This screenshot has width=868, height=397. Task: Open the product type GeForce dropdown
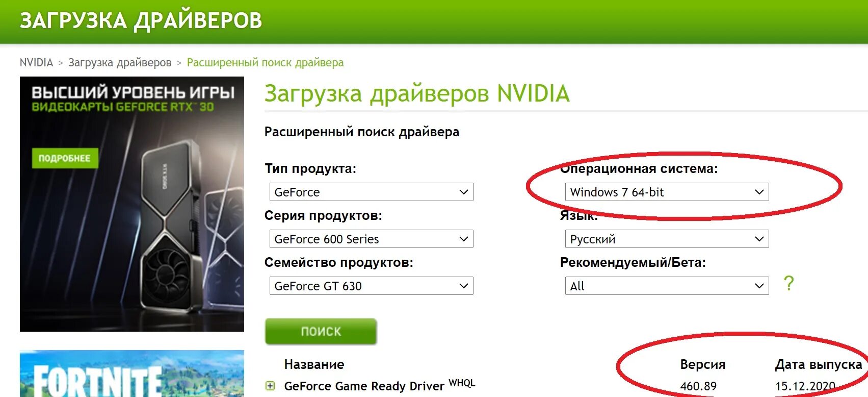[x=371, y=192]
